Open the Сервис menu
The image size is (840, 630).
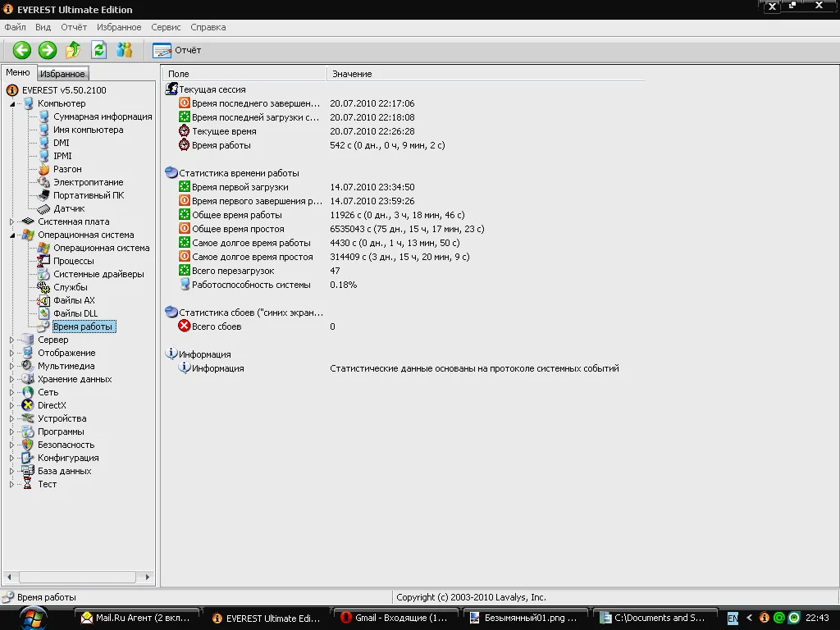166,27
